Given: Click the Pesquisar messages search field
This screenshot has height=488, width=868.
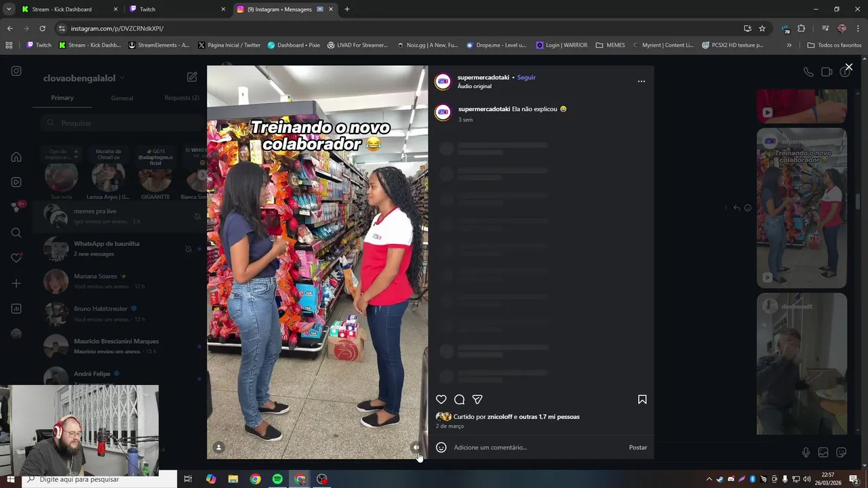Looking at the screenshot, I should [121, 123].
